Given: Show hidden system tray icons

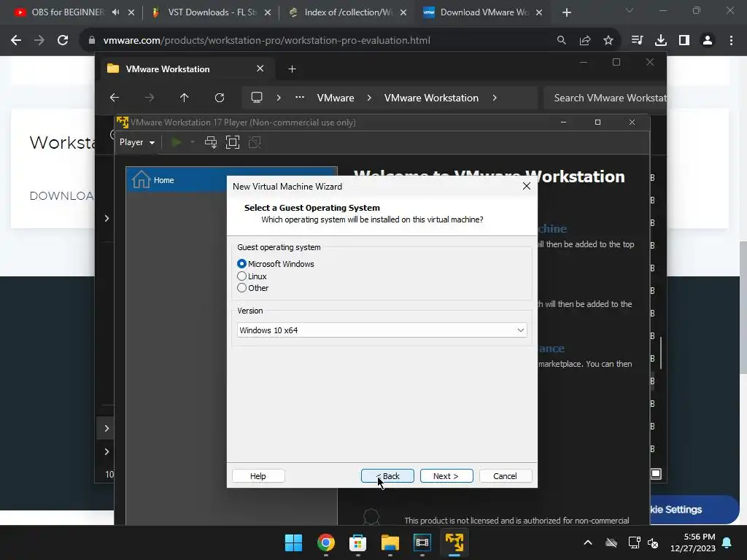Looking at the screenshot, I should (588, 542).
